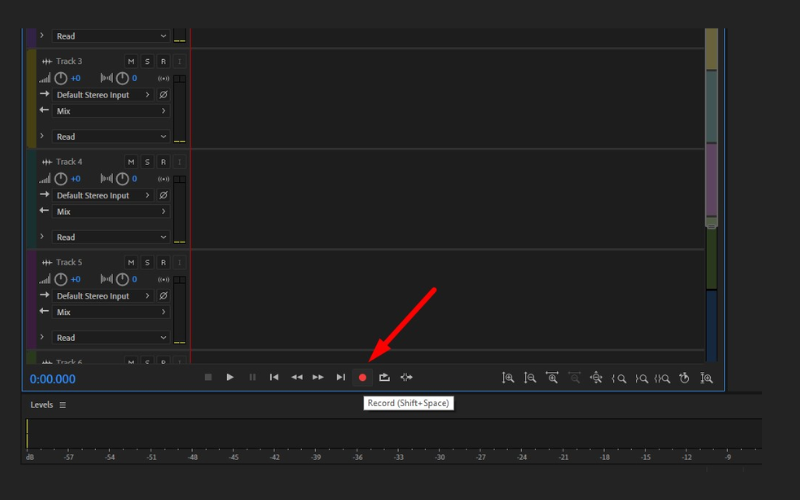Click Zoom In (Amplitude) icon

[508, 378]
